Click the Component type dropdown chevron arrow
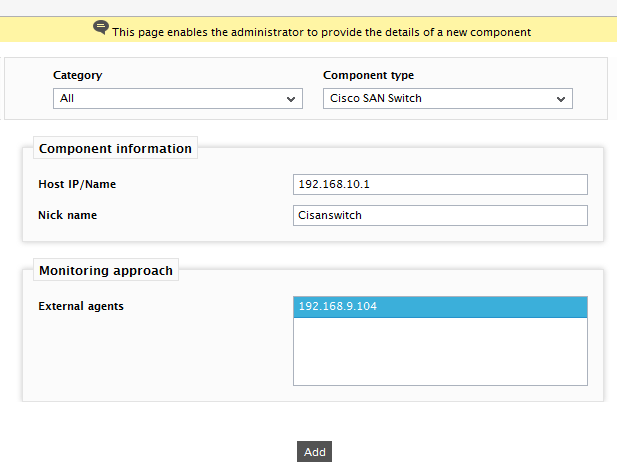Viewport: 617px width, 476px height. click(x=561, y=99)
